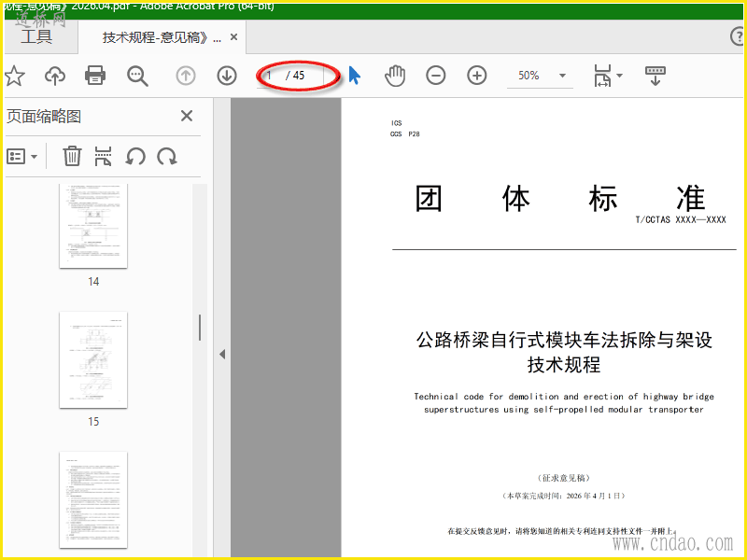Select page 15 thumbnail
The image size is (747, 560).
[x=93, y=360]
